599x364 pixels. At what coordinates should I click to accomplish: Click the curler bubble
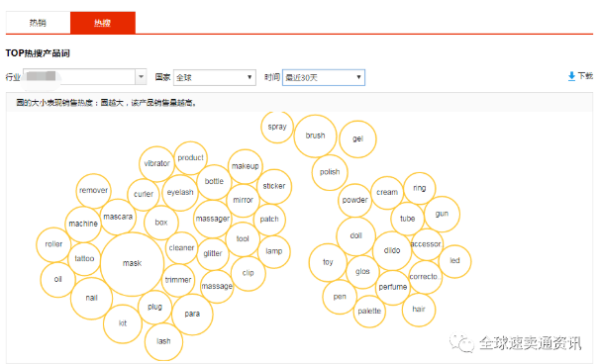coord(144,194)
